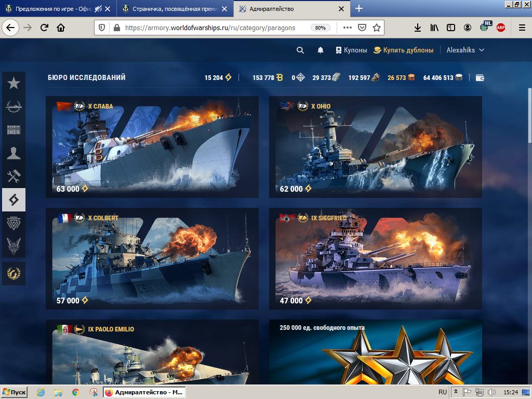The width and height of the screenshot is (532, 399).
Task: Click the 26 573 doubloons balance
Action: (401, 78)
